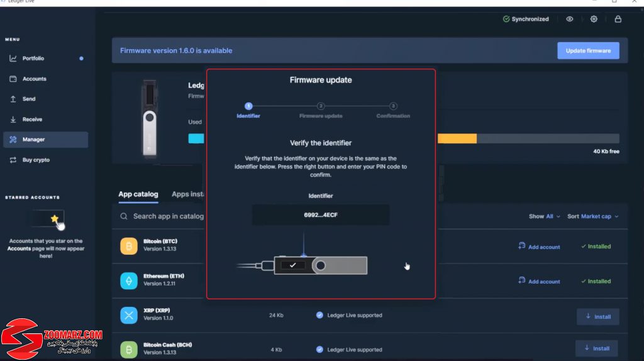Viewport: 644px width, 361px height.
Task: Add account for Bitcoin row
Action: tap(539, 247)
